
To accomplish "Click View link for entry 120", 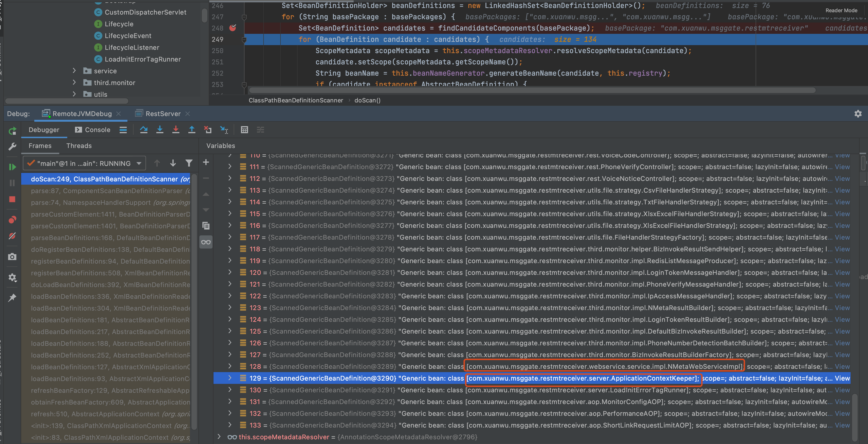I will (842, 272).
